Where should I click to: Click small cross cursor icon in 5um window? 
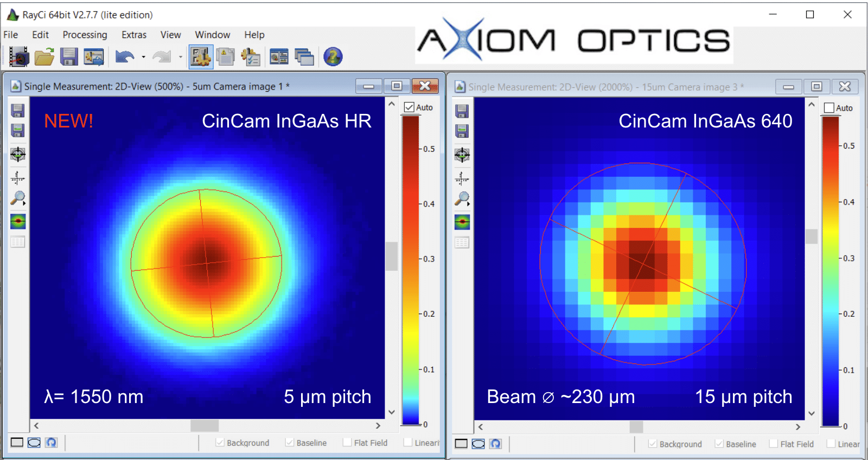click(18, 177)
